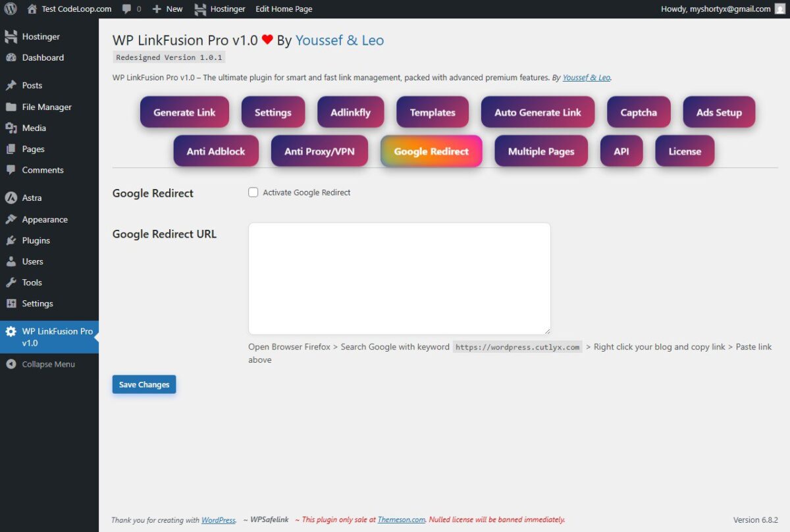The width and height of the screenshot is (790, 532).
Task: Click the Test CodeLoop.com site name
Action: 76,9
